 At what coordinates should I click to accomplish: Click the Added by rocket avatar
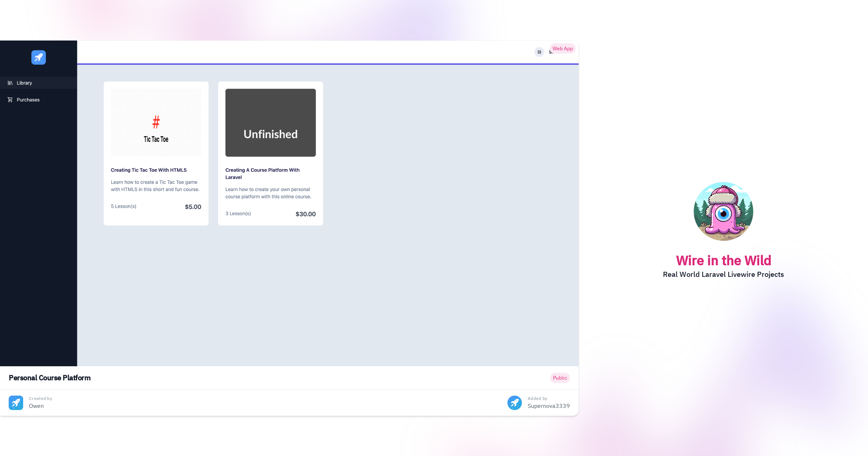515,403
